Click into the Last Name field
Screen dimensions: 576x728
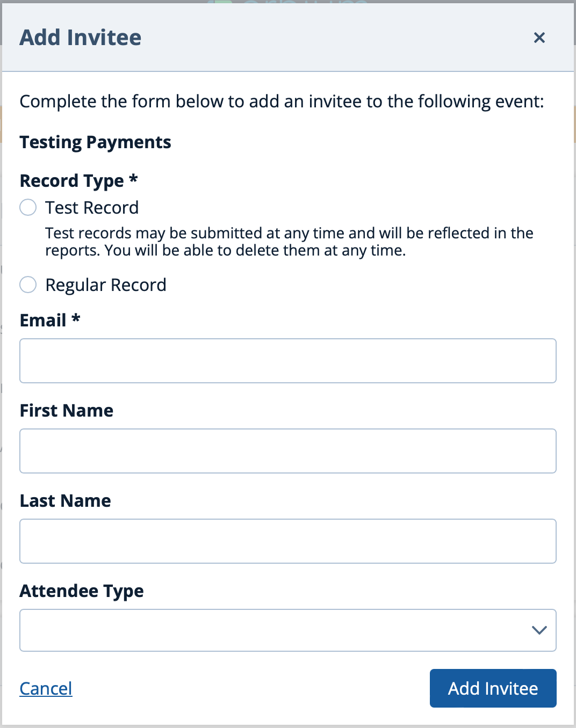click(287, 541)
